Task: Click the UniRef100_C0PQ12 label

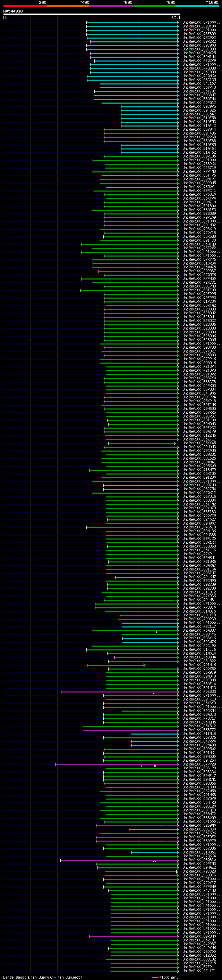Action: pyautogui.click(x=199, y=103)
